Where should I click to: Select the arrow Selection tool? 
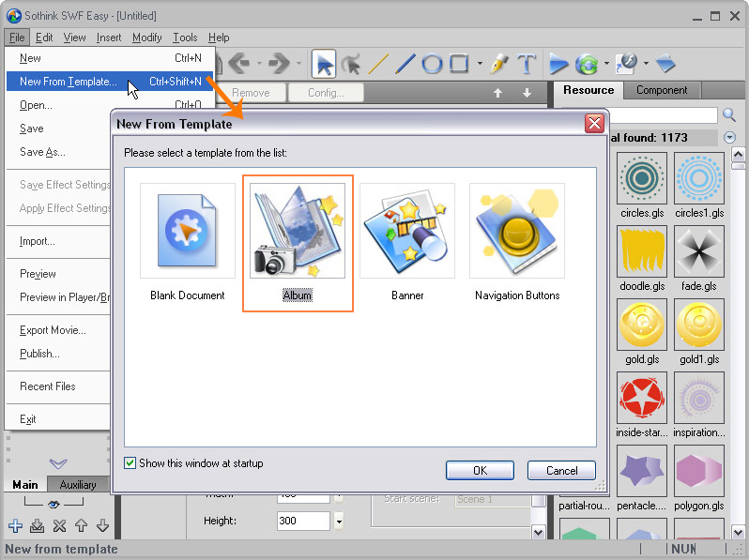pos(324,64)
